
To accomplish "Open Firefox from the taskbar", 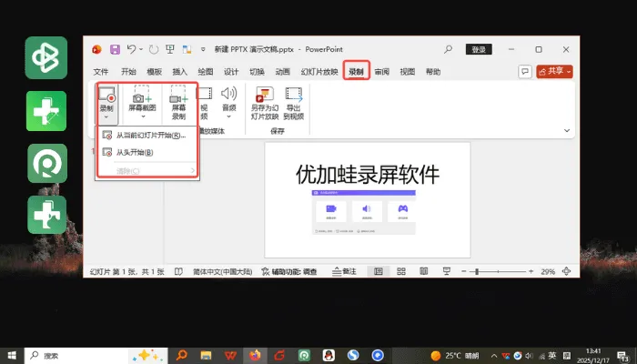I will 255,356.
